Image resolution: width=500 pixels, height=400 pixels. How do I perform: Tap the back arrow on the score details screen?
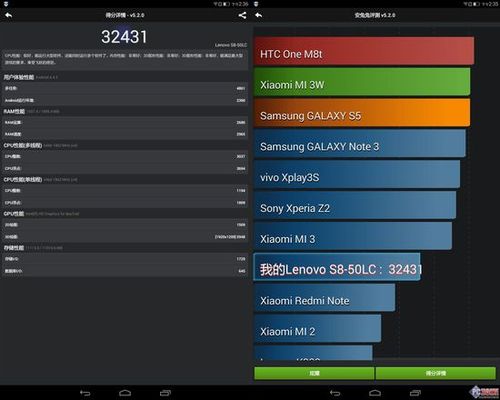tap(9, 15)
